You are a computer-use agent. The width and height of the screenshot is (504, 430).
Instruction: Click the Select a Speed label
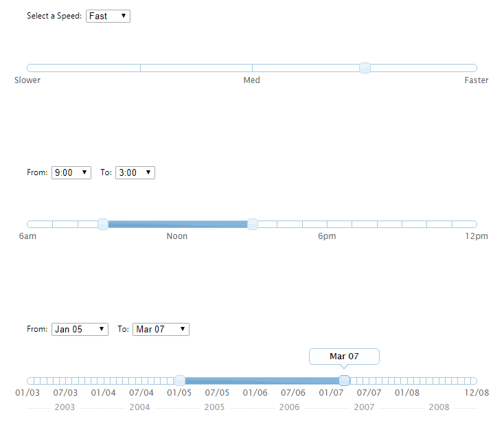(54, 16)
